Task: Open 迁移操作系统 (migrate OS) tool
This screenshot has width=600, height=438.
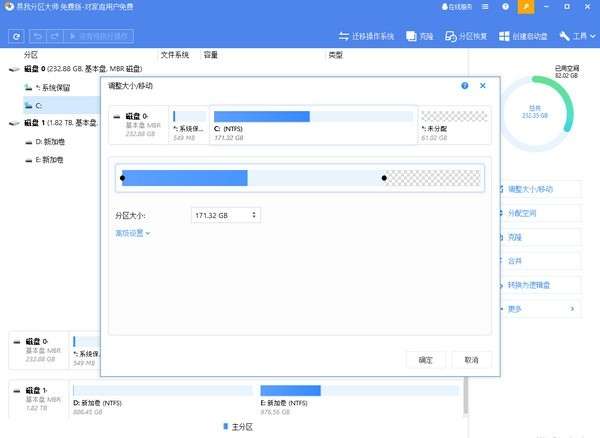Action: [x=366, y=36]
